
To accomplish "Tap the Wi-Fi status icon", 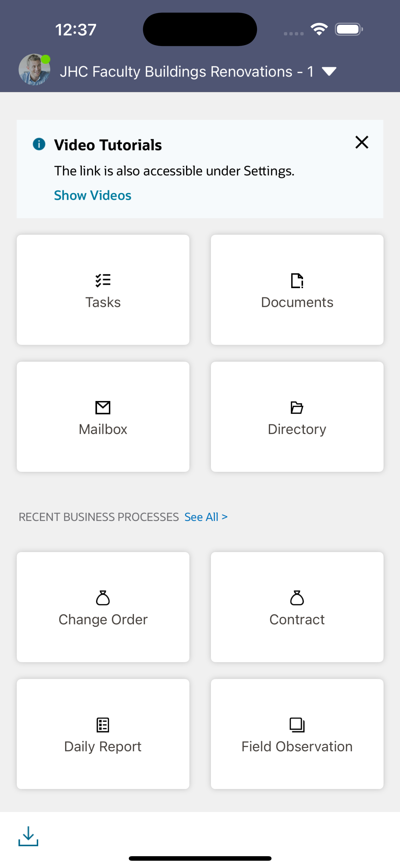I will [318, 29].
